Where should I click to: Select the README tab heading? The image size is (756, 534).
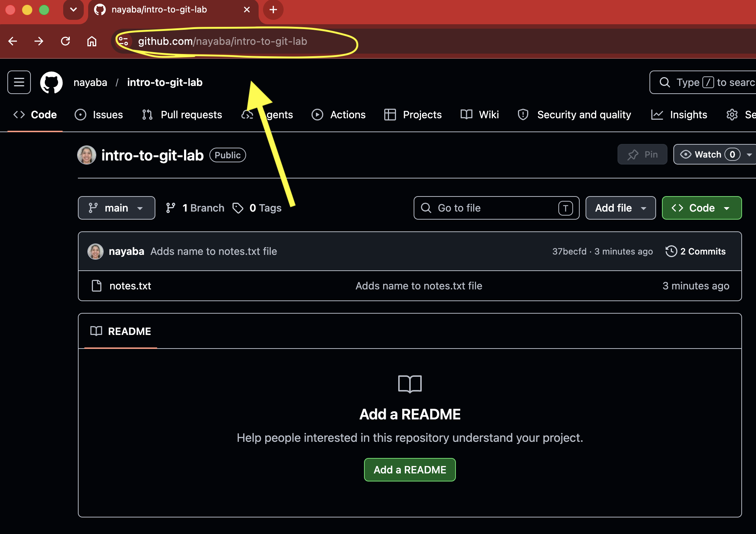120,331
